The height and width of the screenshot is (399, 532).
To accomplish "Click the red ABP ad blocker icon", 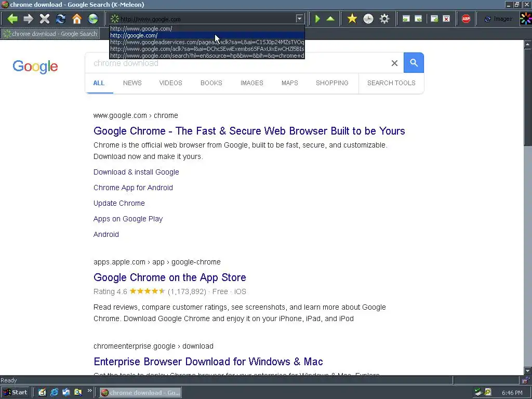I will pyautogui.click(x=466, y=19).
